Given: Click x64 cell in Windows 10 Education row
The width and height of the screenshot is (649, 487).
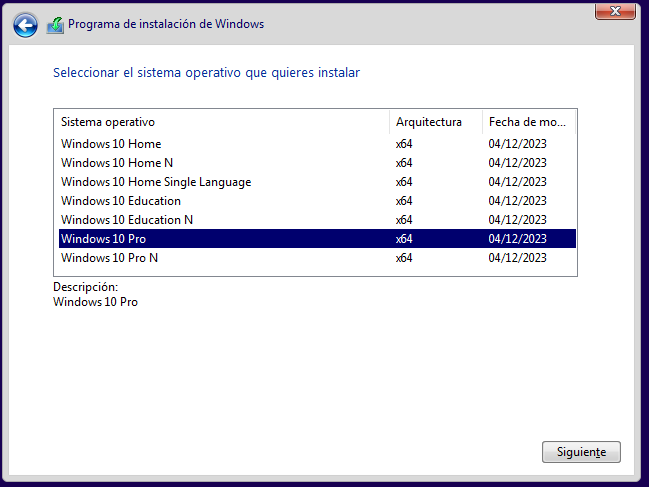Looking at the screenshot, I should 404,201.
